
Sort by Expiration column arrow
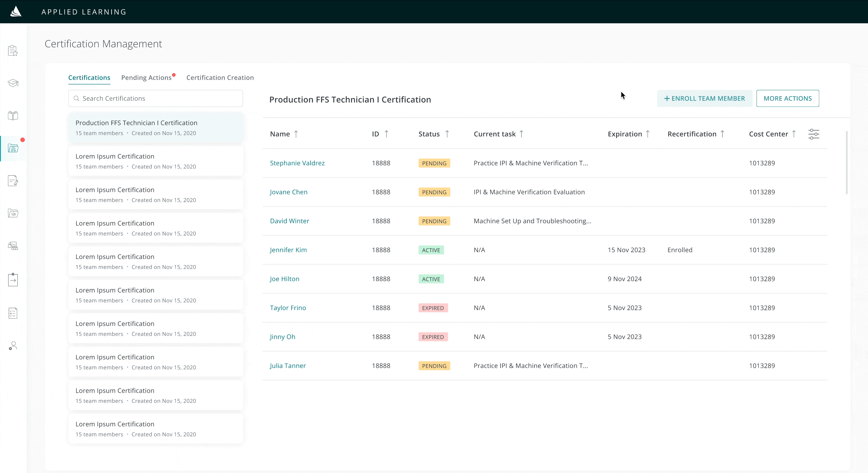[x=647, y=134]
